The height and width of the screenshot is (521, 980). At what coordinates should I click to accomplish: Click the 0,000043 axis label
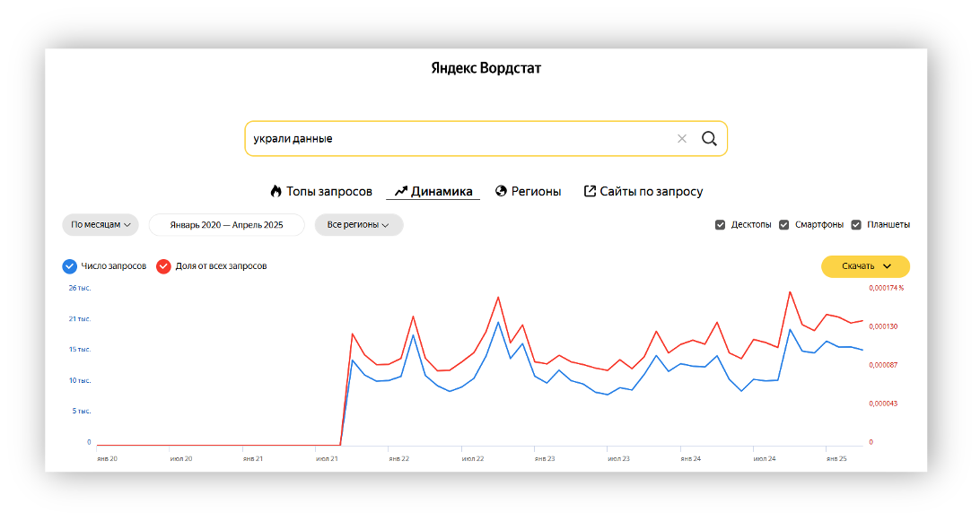pos(883,404)
